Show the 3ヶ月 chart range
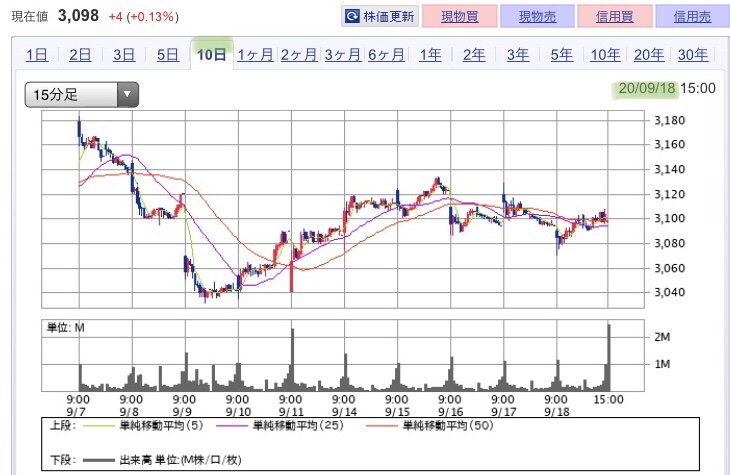Screen dimensions: 730x475 (x=343, y=54)
